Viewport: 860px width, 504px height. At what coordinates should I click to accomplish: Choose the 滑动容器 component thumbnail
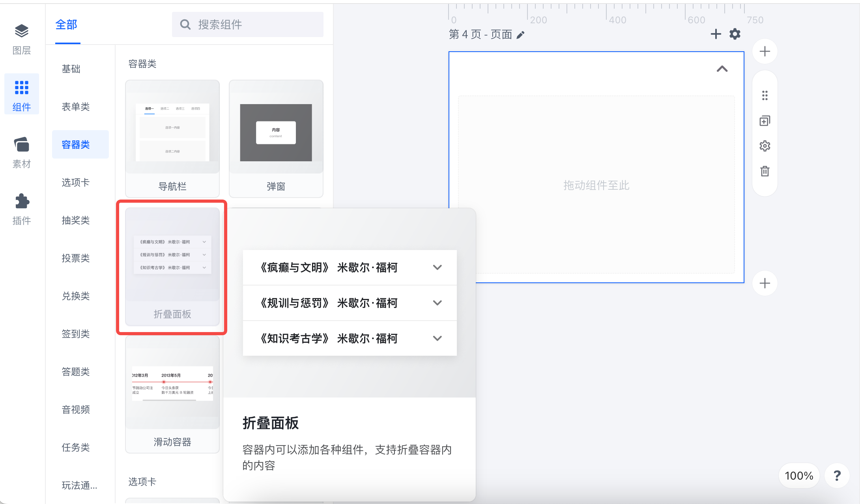point(172,394)
